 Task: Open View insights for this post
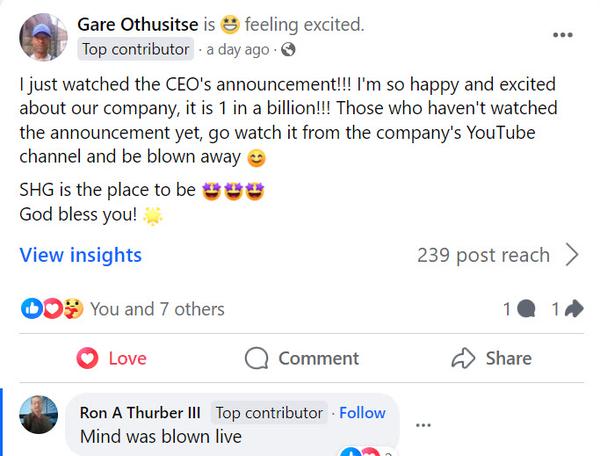pyautogui.click(x=80, y=255)
